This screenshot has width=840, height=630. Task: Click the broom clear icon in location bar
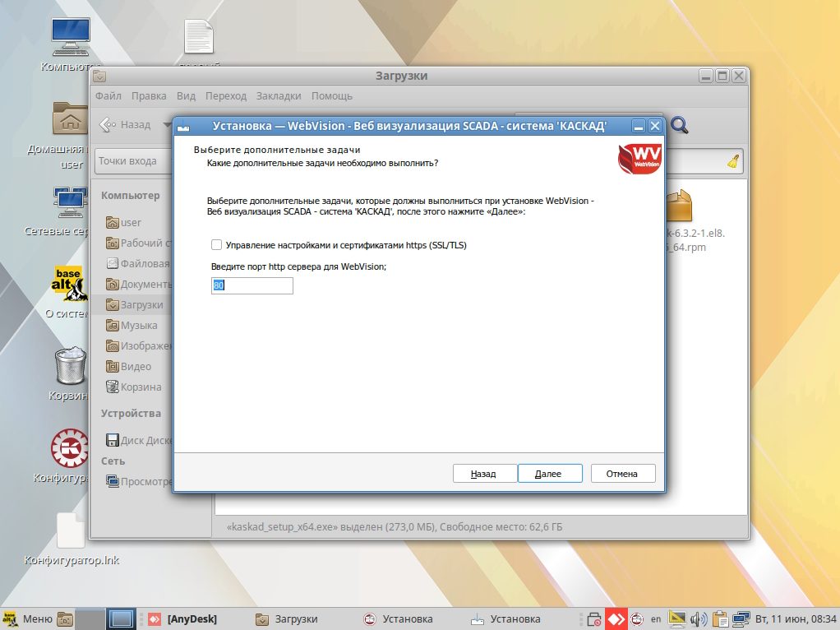pos(733,161)
